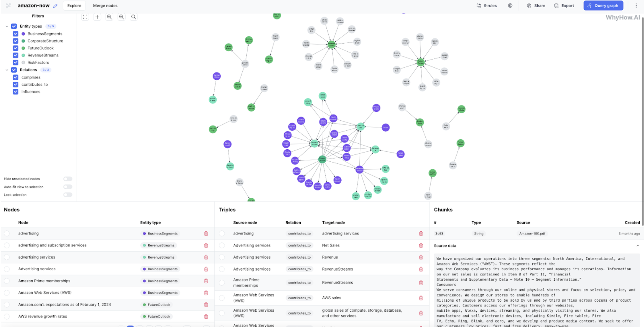644x327 pixels.
Task: Uncheck the influences relation filter
Action: (x=15, y=92)
